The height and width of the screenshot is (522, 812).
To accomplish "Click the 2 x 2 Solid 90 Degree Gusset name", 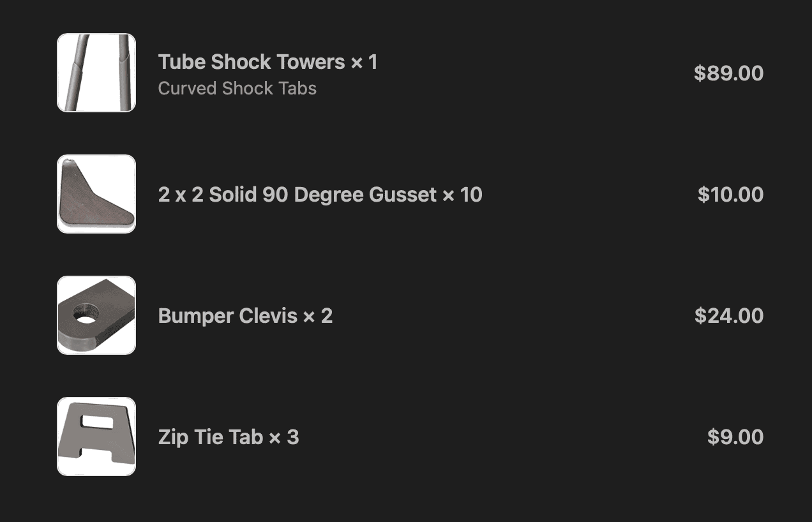I will [x=297, y=195].
